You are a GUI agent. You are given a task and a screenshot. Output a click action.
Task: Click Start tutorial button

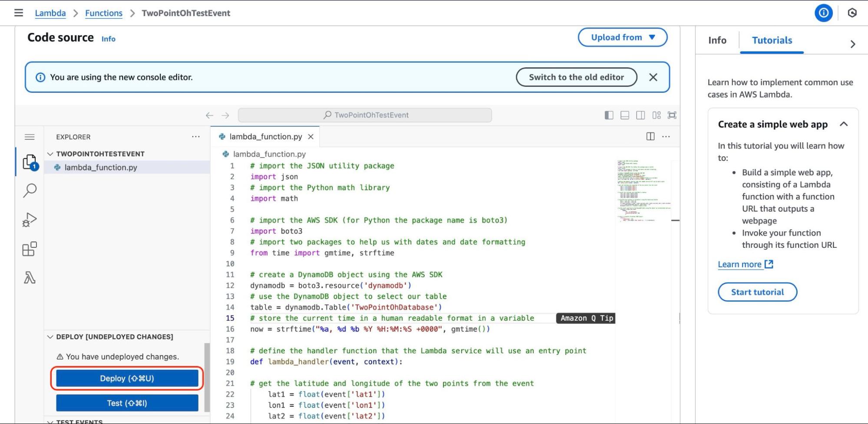757,292
